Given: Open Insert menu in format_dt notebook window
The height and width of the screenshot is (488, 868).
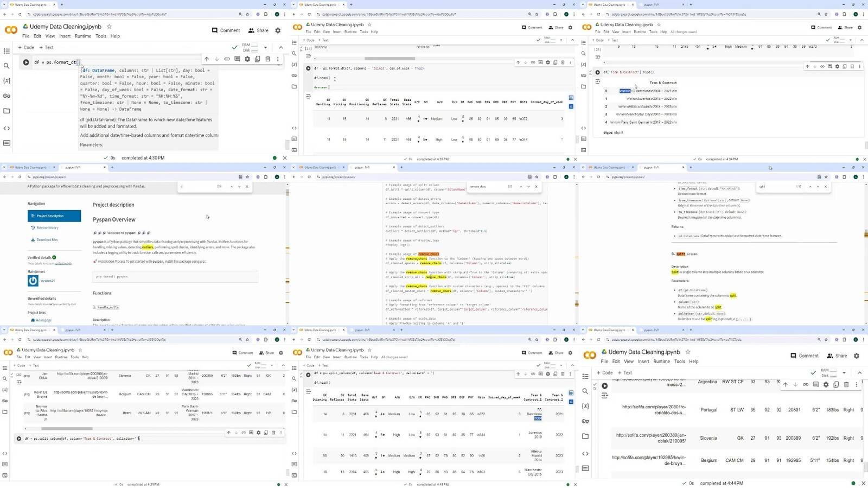Looking at the screenshot, I should 65,36.
